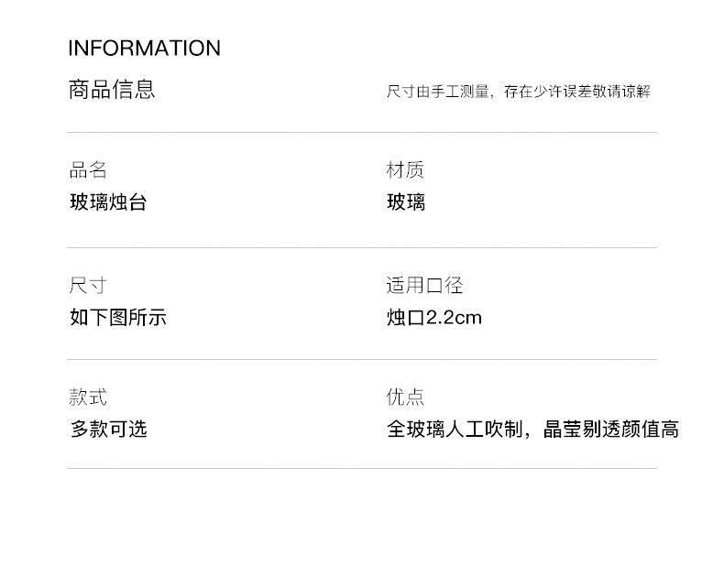Screen dimensions: 724x588
Task: Click the divider line below 商品信息 header
Action: 362,133
